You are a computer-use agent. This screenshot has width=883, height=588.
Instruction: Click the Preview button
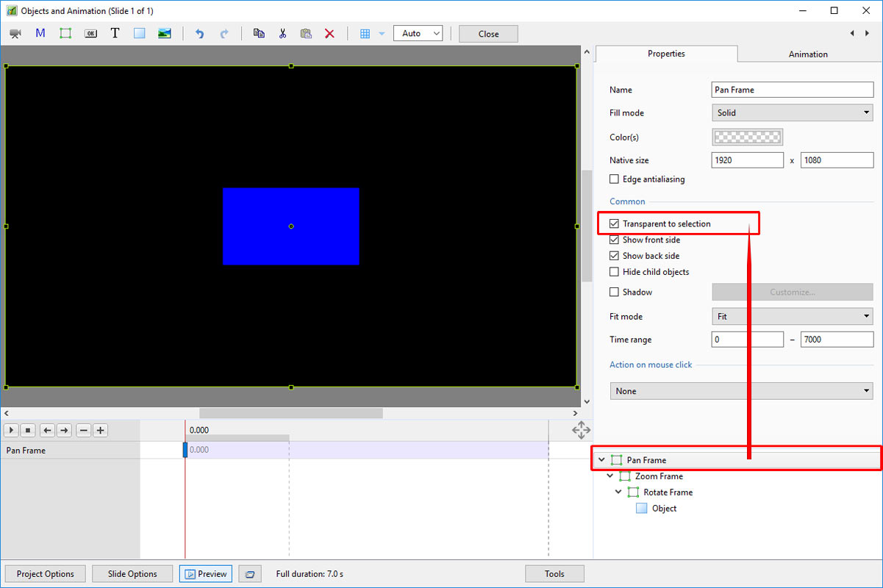tap(206, 574)
